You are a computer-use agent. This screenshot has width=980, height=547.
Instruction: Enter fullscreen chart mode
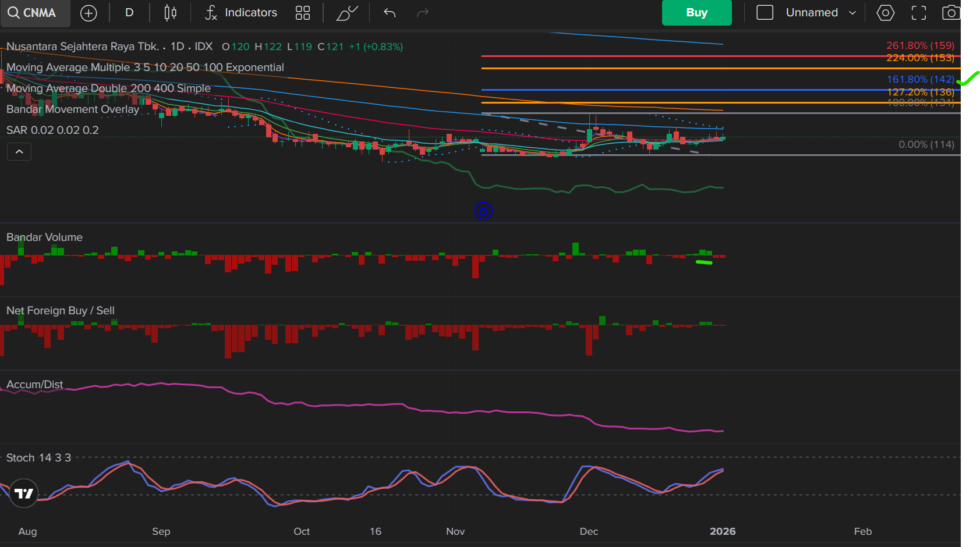coord(919,13)
